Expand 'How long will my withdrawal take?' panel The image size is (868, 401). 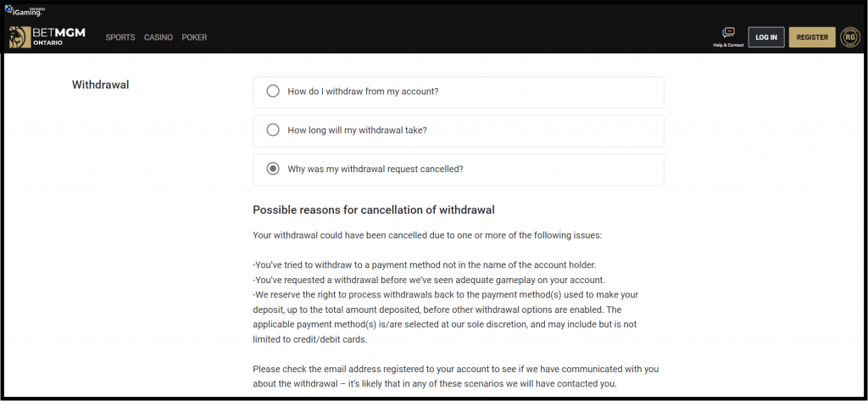(459, 131)
